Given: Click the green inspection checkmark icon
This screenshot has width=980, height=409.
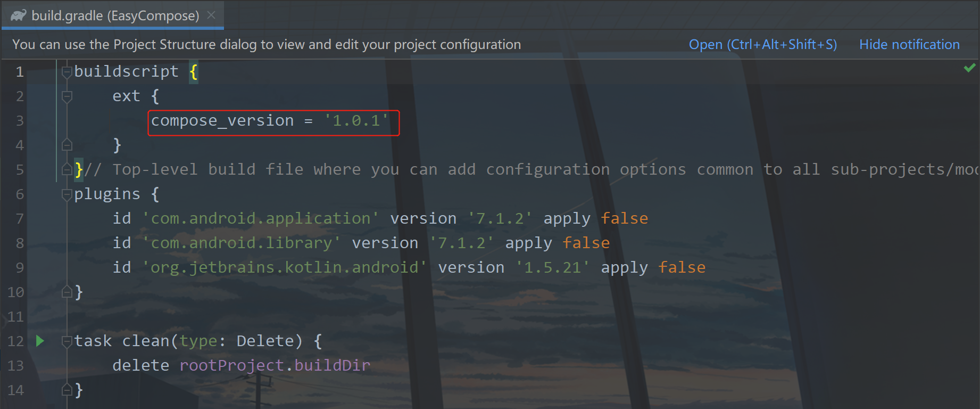Looking at the screenshot, I should [x=969, y=68].
